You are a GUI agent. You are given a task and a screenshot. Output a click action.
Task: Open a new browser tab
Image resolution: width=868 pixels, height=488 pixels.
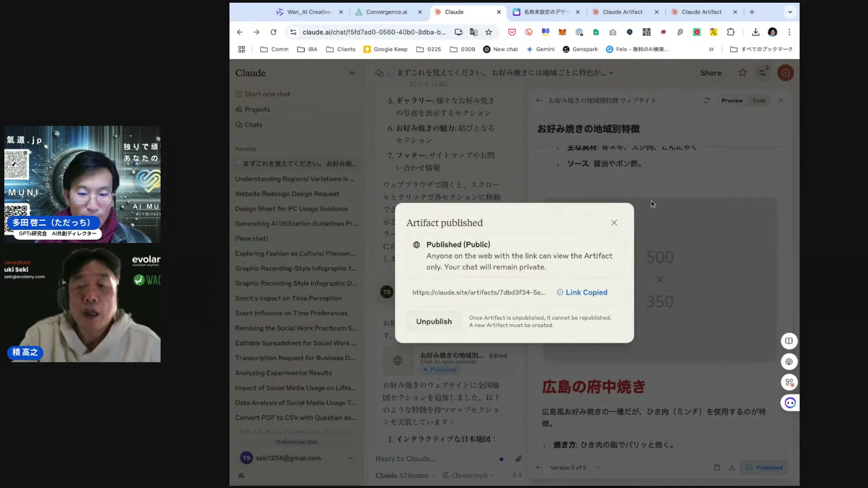tap(752, 12)
